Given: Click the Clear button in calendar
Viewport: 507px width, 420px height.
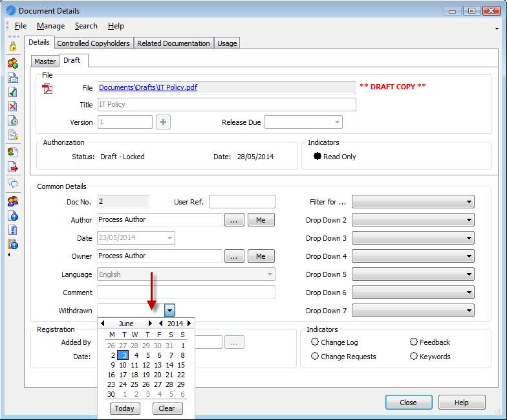Looking at the screenshot, I should (x=167, y=408).
